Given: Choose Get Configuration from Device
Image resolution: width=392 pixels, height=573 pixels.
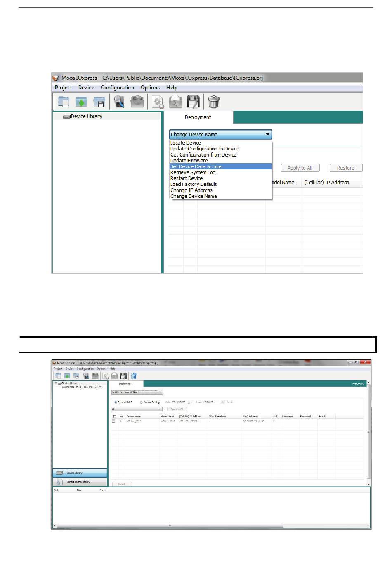Looking at the screenshot, I should tap(221, 155).
